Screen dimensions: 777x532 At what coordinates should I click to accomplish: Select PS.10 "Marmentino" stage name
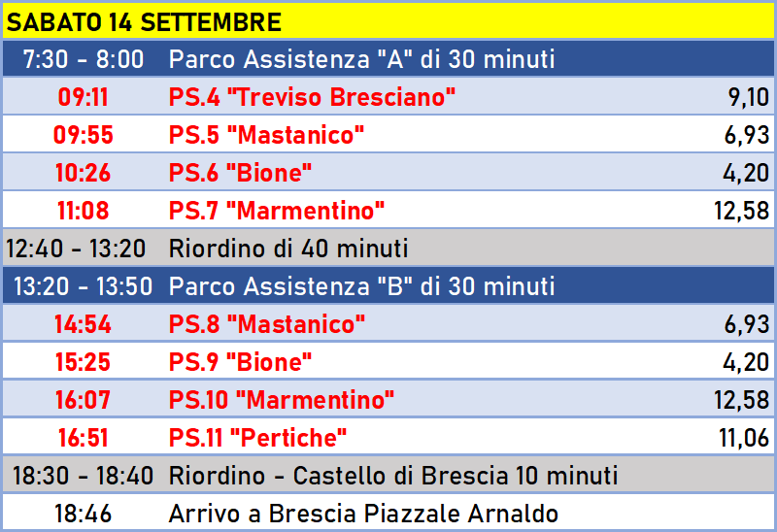click(x=282, y=400)
